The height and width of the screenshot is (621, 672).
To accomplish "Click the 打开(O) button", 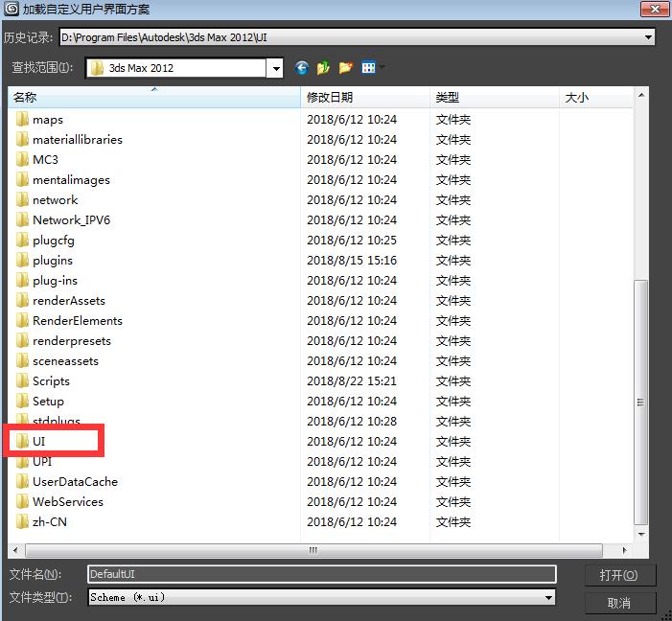I will tap(619, 575).
